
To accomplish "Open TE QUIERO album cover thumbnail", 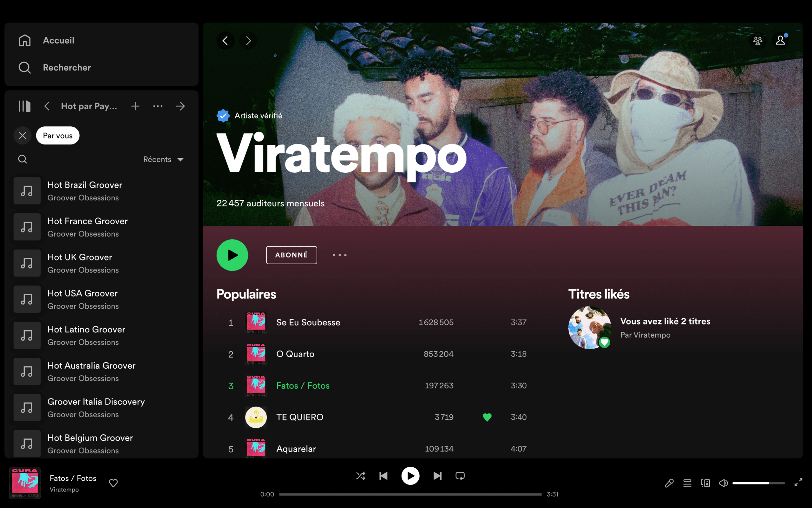I will [x=256, y=417].
